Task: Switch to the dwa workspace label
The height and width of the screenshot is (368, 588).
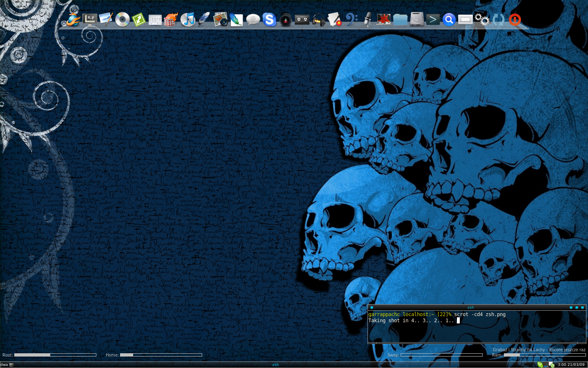Action: pos(4,365)
